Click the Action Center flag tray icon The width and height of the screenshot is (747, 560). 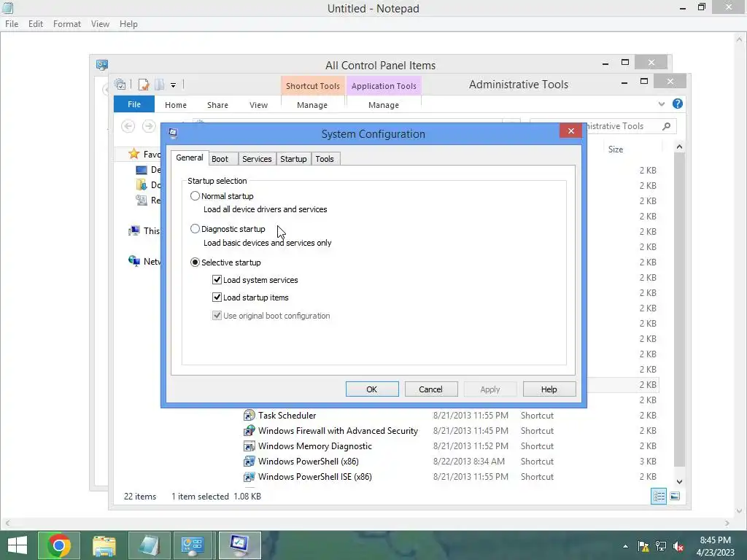(x=643, y=546)
